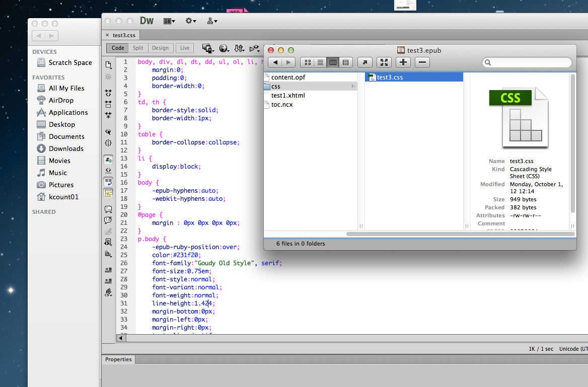
Task: Click the plus icon in test3.epub toolbar
Action: coord(403,62)
